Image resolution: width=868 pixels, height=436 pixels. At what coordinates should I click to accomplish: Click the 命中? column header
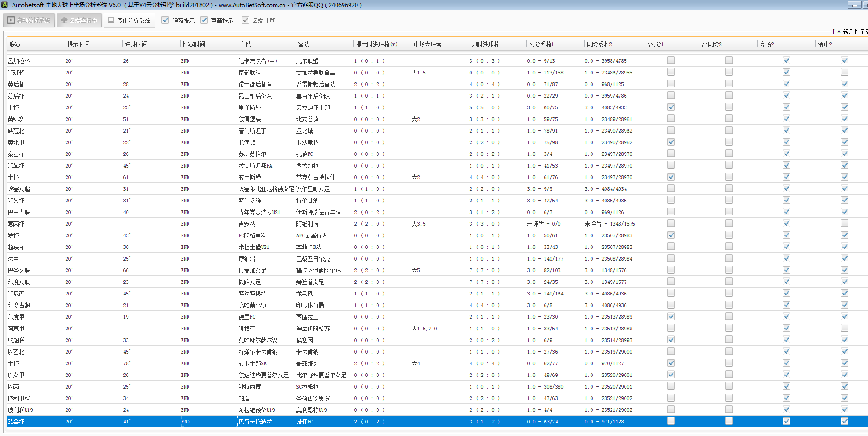[825, 45]
